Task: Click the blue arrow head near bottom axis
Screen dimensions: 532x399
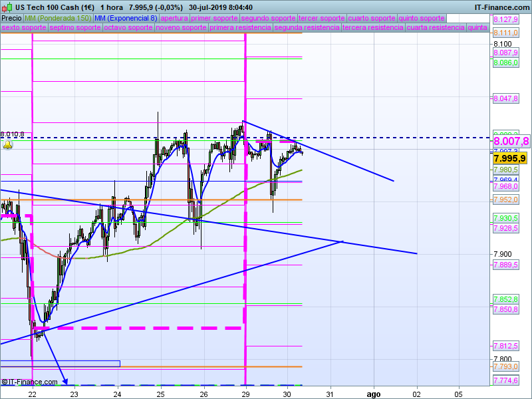Action: point(66,382)
